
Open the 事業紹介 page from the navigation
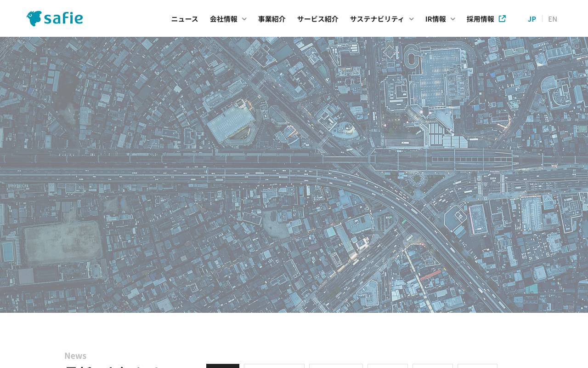coord(272,19)
